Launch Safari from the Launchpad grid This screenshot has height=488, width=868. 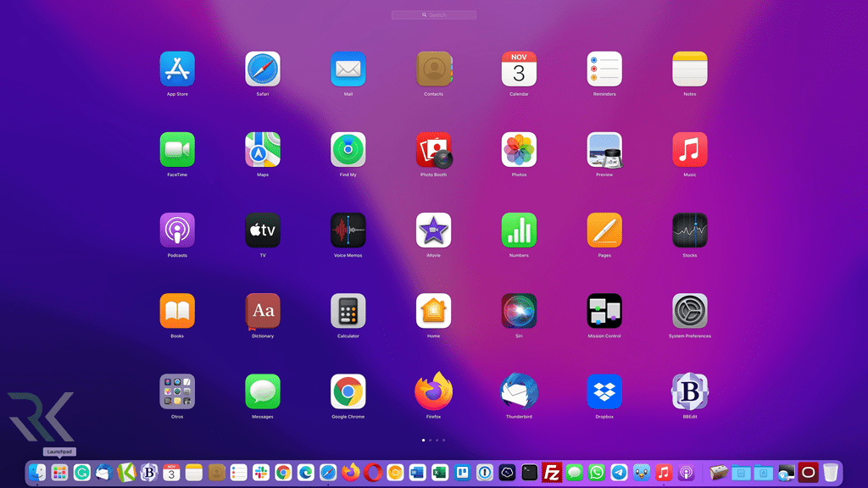[x=263, y=69]
